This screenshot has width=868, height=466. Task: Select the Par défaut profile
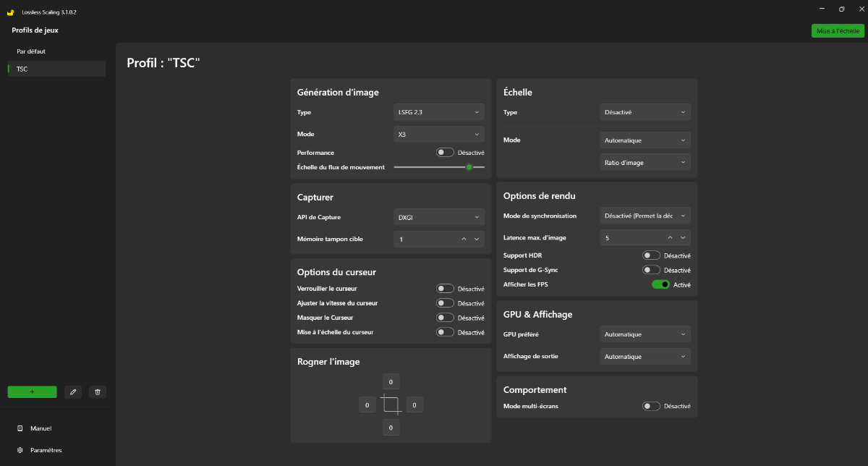(56, 51)
